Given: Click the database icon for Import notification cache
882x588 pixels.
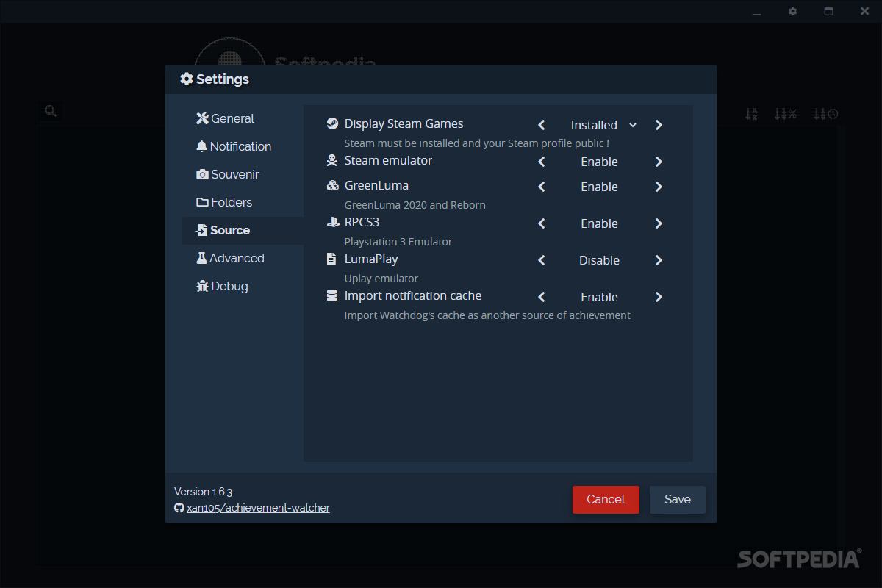Looking at the screenshot, I should [332, 295].
